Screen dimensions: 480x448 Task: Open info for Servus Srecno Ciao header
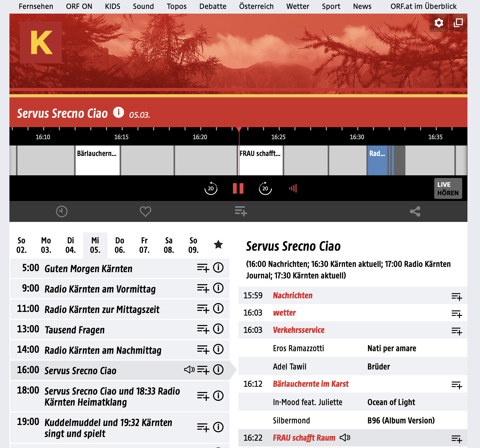pos(119,113)
